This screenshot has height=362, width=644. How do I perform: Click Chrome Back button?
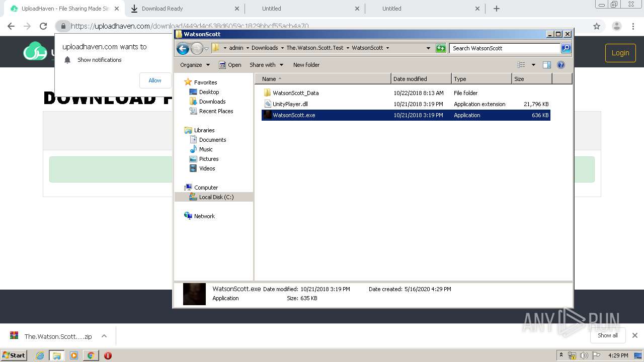11,26
